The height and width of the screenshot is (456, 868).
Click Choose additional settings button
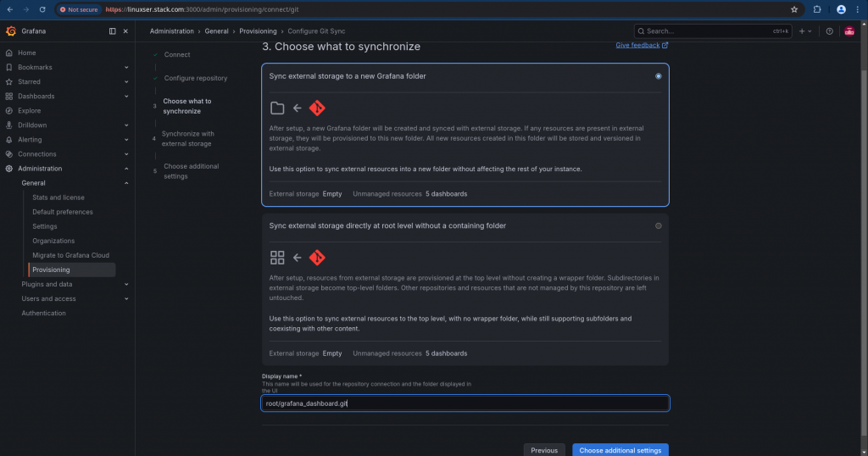(620, 450)
